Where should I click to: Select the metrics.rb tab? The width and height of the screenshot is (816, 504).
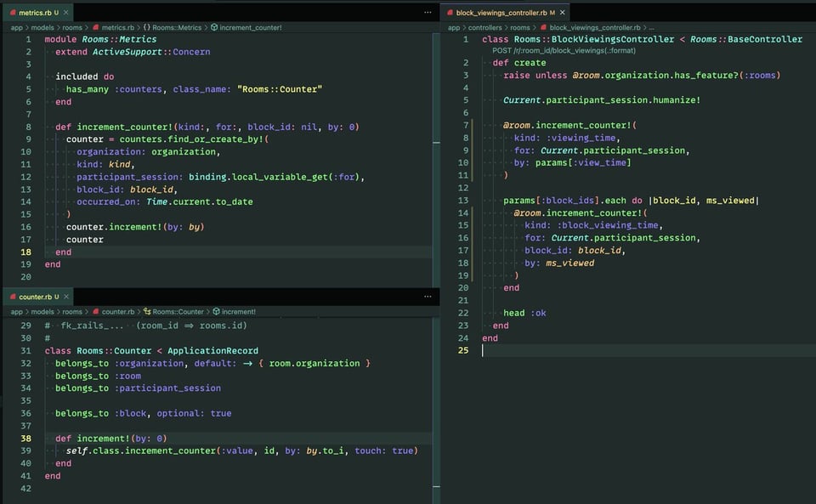click(x=37, y=13)
